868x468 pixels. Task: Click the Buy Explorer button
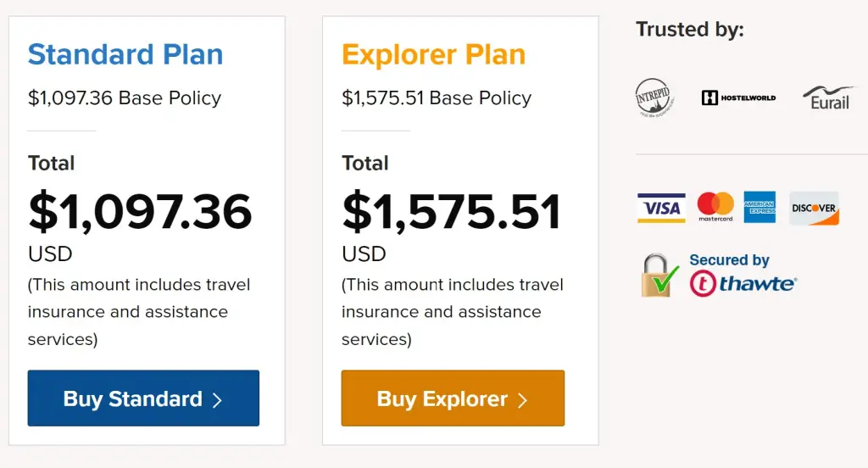pyautogui.click(x=453, y=398)
